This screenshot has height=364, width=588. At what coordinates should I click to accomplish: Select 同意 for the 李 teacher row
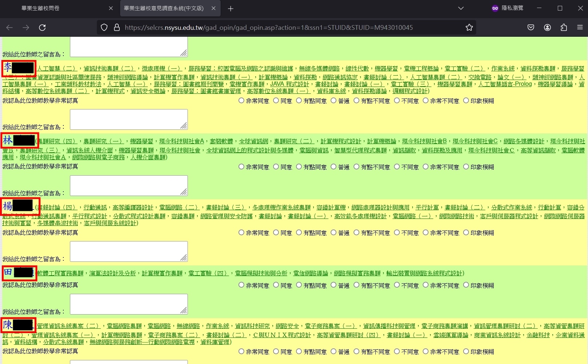[276, 101]
